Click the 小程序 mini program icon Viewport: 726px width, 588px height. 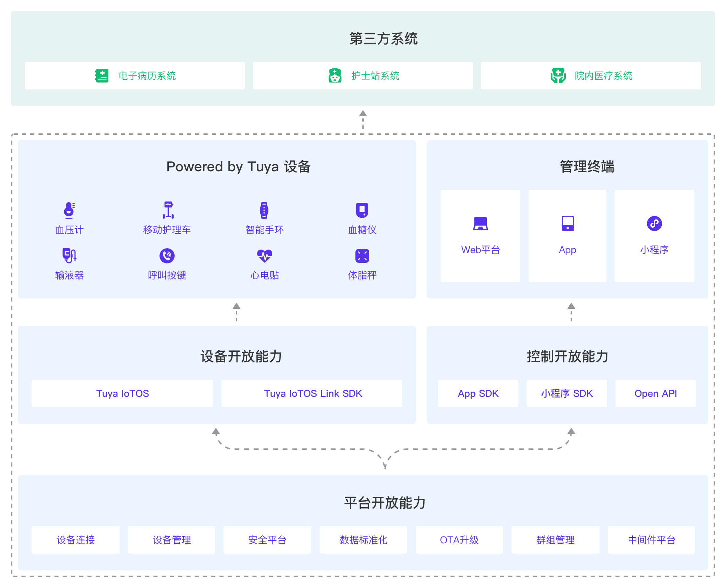(x=654, y=224)
